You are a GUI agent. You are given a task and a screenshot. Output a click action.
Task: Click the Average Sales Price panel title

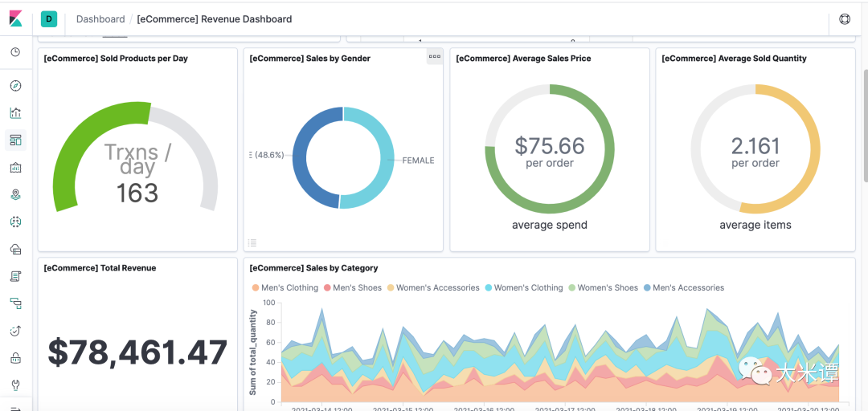523,58
